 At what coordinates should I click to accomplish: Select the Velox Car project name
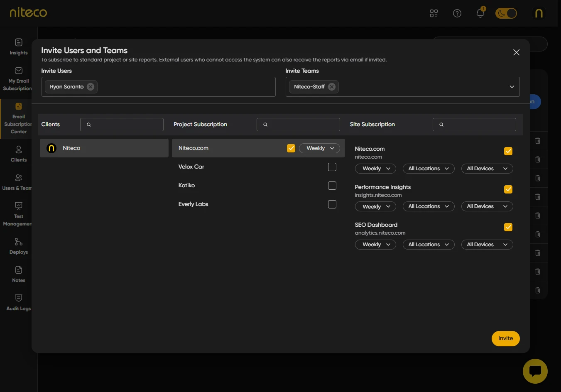[x=191, y=167]
